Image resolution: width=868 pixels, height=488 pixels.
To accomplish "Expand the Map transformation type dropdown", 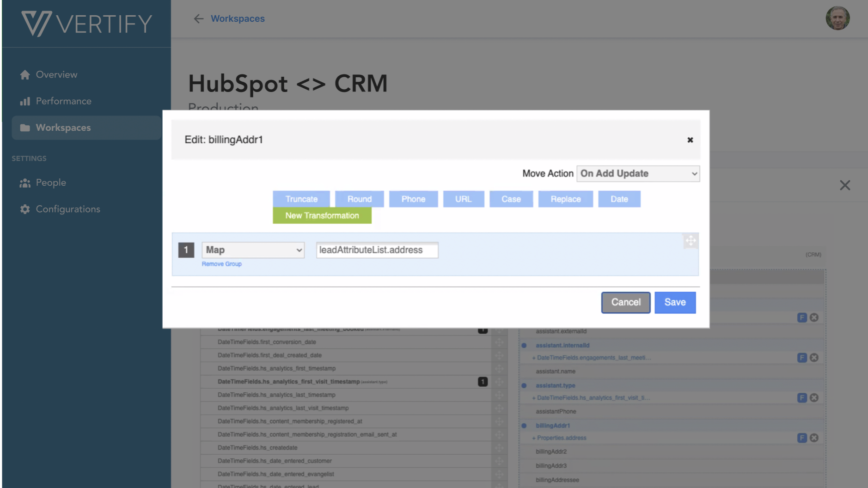I will click(x=253, y=250).
